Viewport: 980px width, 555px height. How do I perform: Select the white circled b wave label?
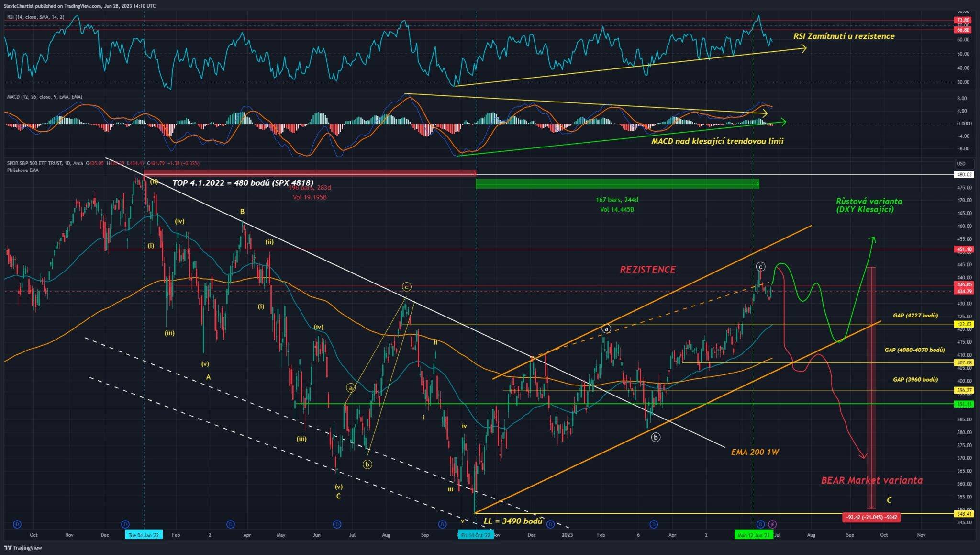click(x=656, y=437)
